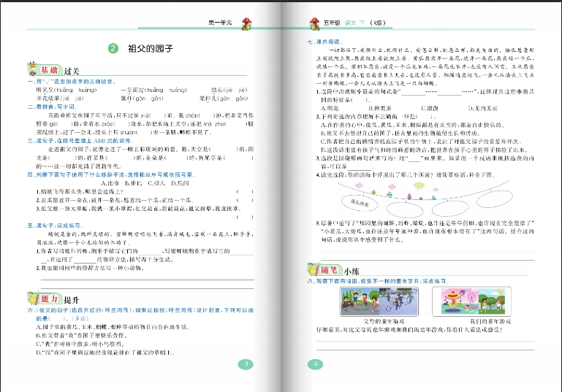Click the pear icon next to 能力 提升
This screenshot has height=392, width=562.
coord(31,298)
